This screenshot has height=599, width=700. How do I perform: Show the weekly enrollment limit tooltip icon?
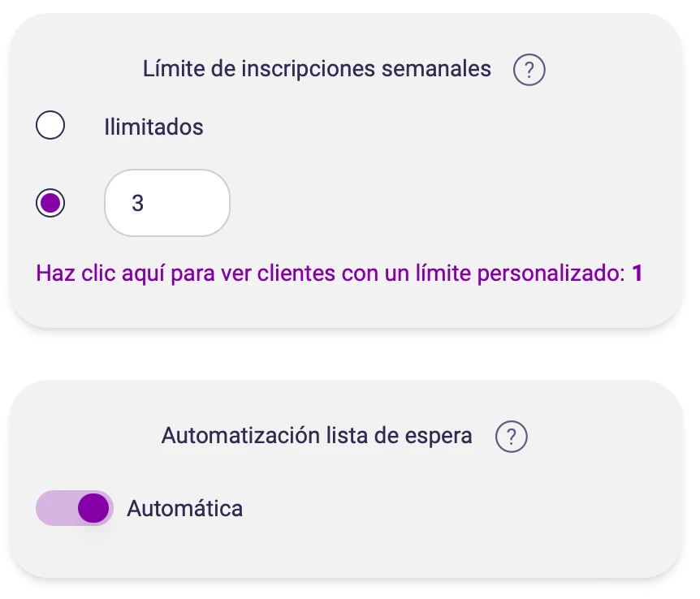pyautogui.click(x=529, y=70)
